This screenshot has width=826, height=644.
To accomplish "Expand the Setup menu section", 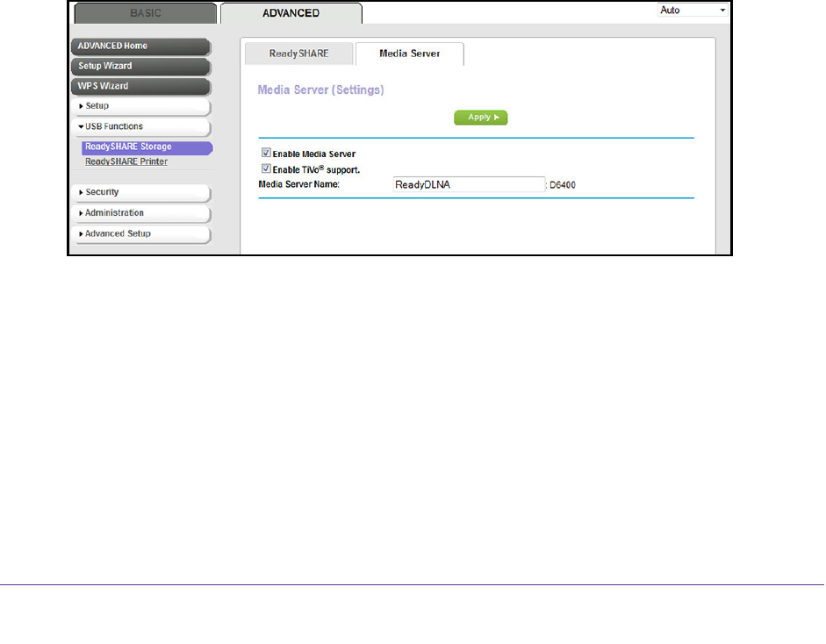I will [x=141, y=106].
